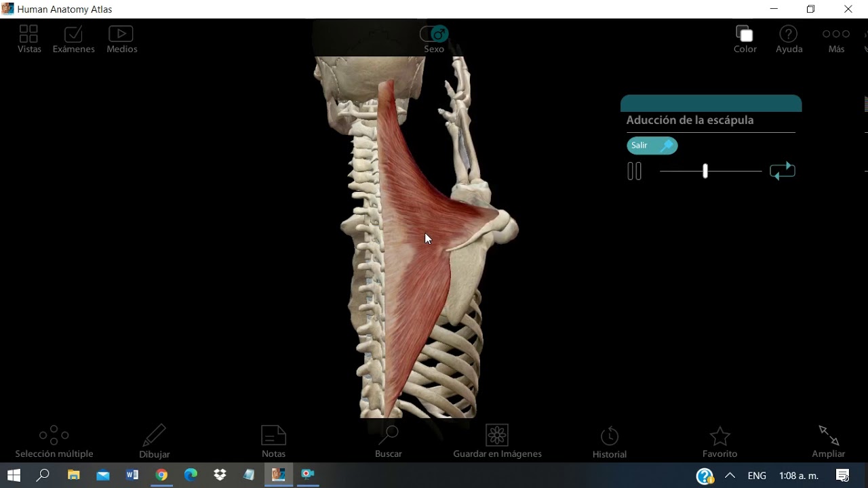Click the Get Help tray icon

tap(705, 476)
